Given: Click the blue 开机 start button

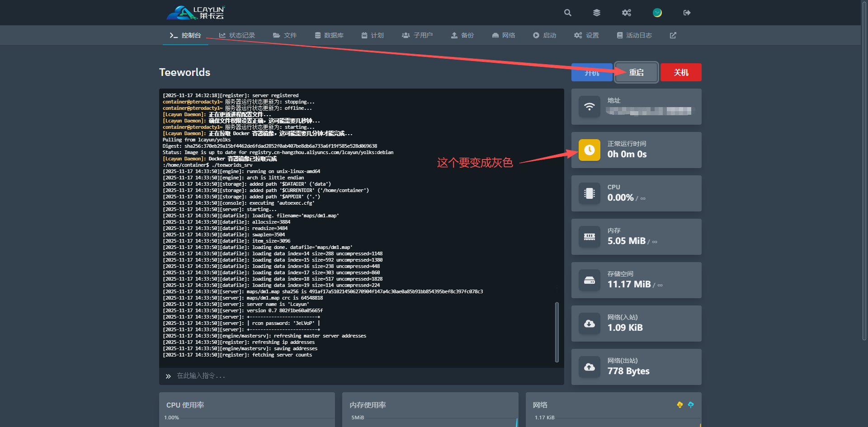Looking at the screenshot, I should tap(591, 73).
